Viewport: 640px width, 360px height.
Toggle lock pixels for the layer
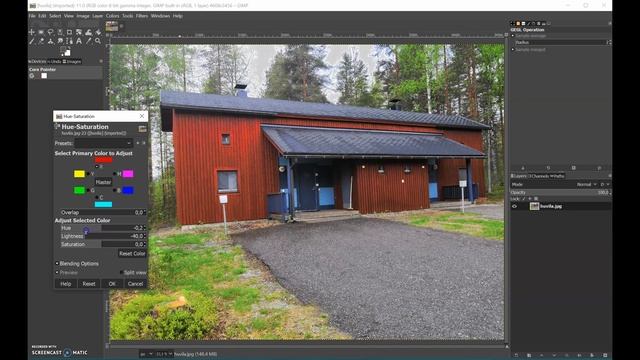[x=523, y=198]
